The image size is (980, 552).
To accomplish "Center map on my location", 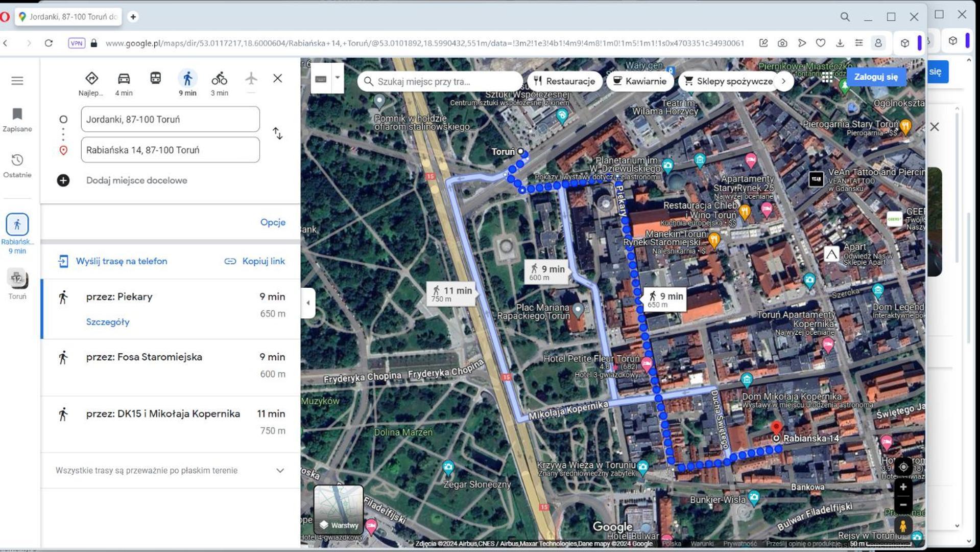I will pos(903,467).
